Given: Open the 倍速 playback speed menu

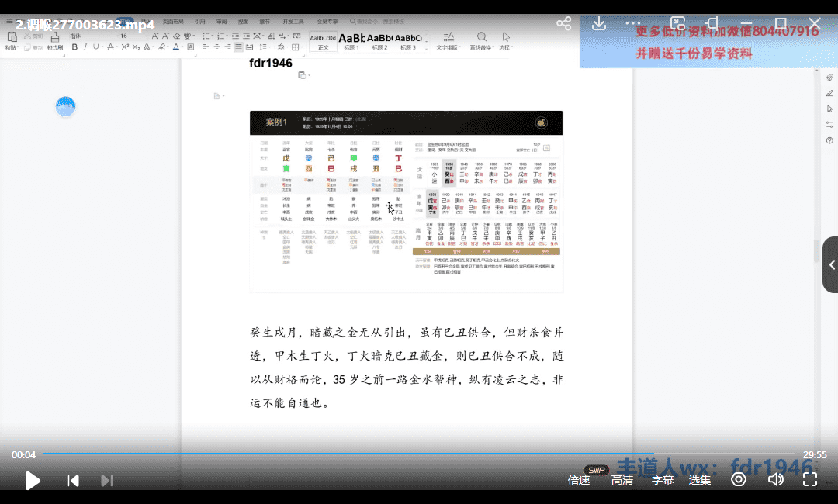Looking at the screenshot, I should coord(579,480).
